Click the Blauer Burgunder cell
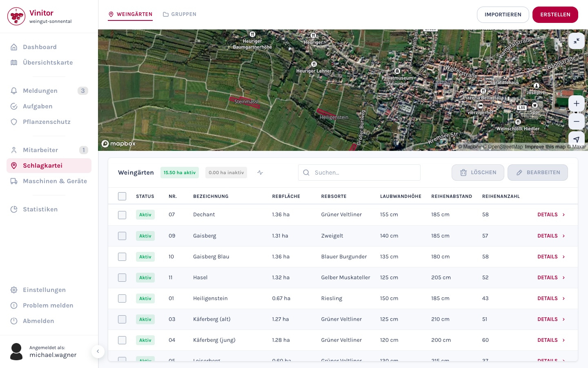This screenshot has height=368, width=588. pos(344,257)
